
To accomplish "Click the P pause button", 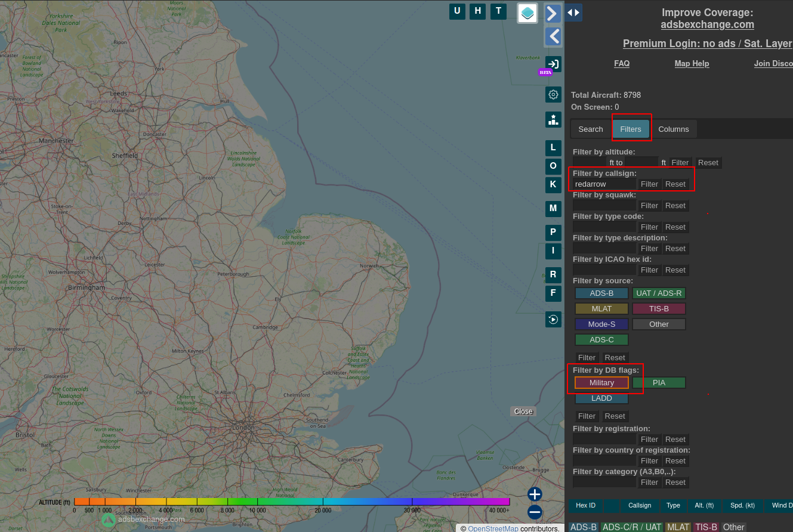I will click(553, 232).
